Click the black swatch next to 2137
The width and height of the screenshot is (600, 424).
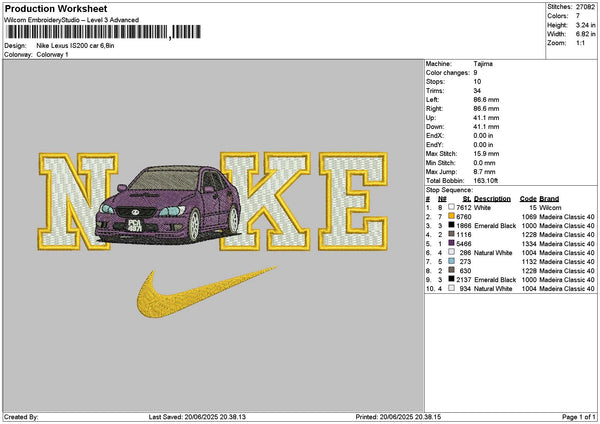452,279
